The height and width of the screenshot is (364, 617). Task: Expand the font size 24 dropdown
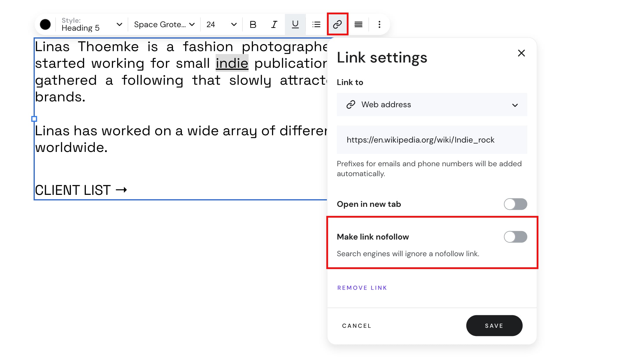click(x=221, y=25)
